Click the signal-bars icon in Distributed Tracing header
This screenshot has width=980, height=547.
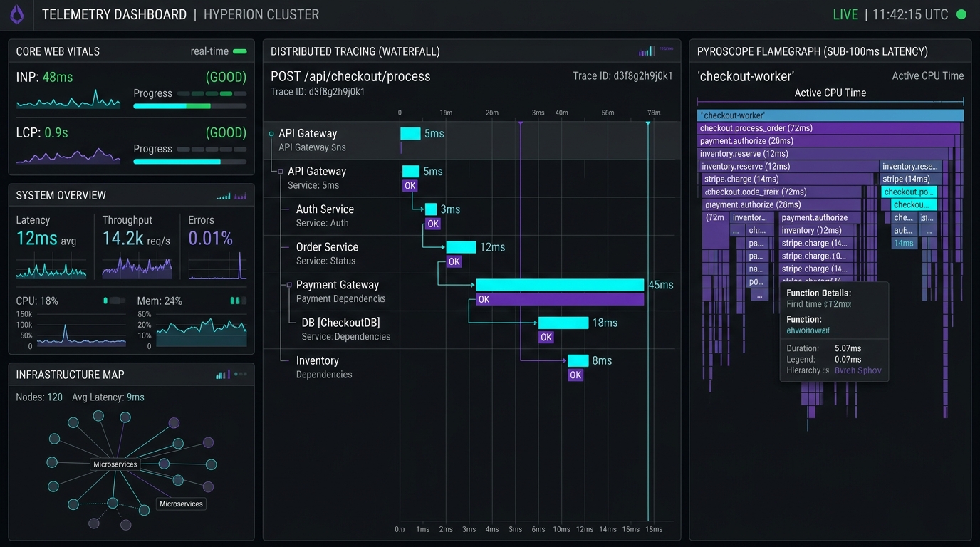[646, 51]
